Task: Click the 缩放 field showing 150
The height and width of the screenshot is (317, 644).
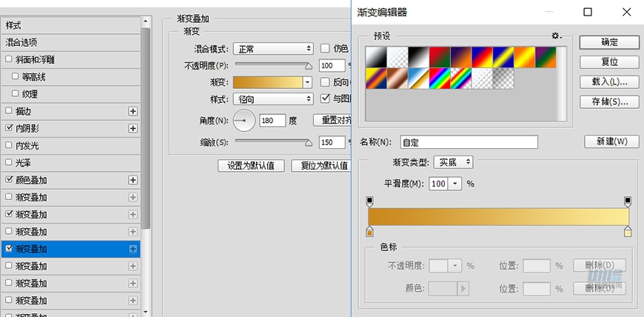Action: pos(332,143)
